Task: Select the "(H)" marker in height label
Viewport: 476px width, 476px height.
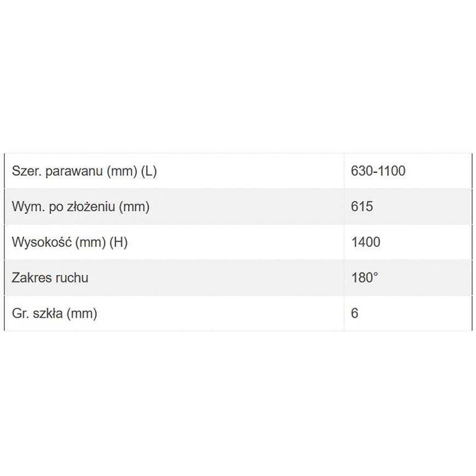Action: [118, 242]
